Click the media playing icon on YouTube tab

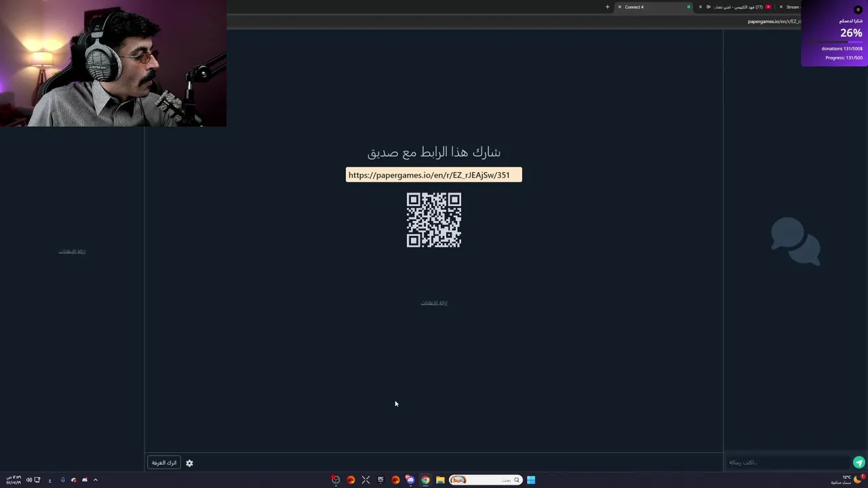[709, 7]
